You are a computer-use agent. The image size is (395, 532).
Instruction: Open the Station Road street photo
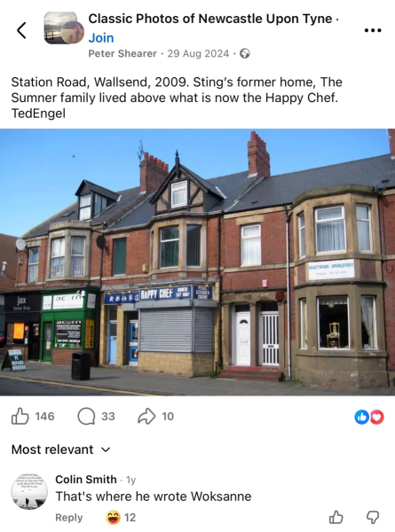point(197,262)
